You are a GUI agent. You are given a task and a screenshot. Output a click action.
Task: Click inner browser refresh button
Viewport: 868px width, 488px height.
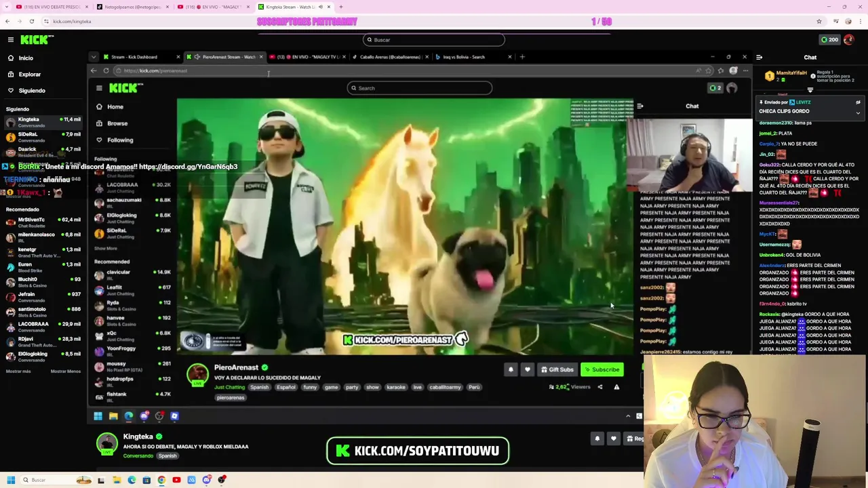[106, 70]
